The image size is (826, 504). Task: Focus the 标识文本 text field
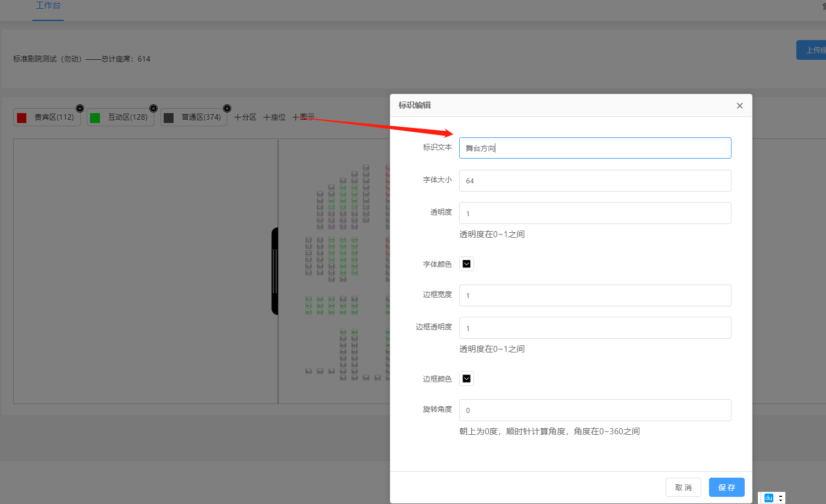(x=595, y=148)
